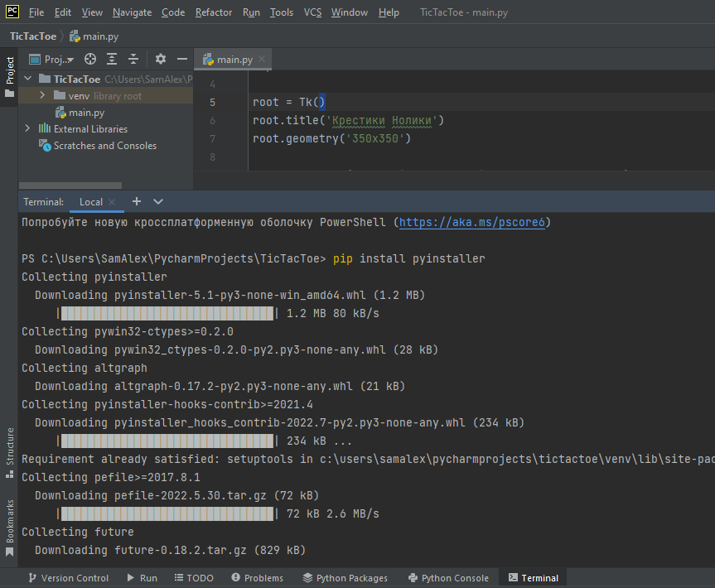This screenshot has width=715, height=588.
Task: Open the VCS menu
Action: (313, 12)
